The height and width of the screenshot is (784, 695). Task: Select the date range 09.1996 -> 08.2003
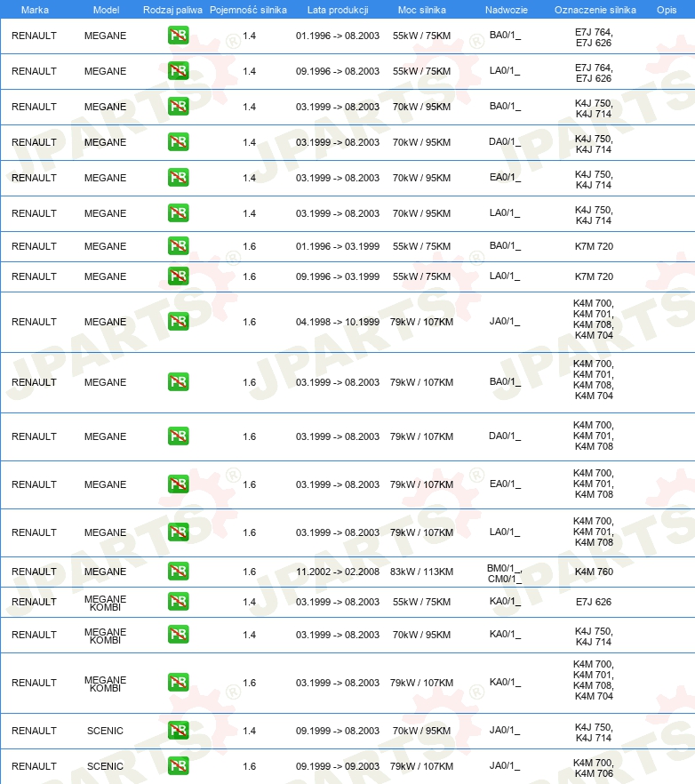[338, 71]
